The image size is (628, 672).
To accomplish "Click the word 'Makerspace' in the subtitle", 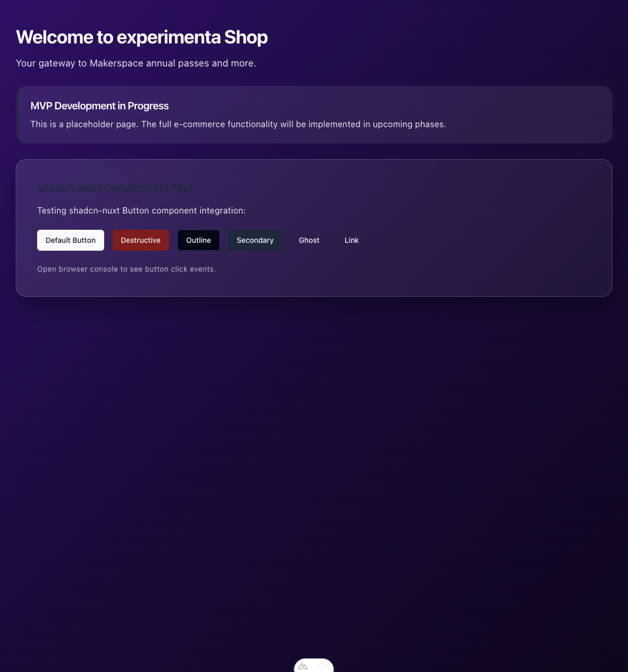I will pos(117,63).
